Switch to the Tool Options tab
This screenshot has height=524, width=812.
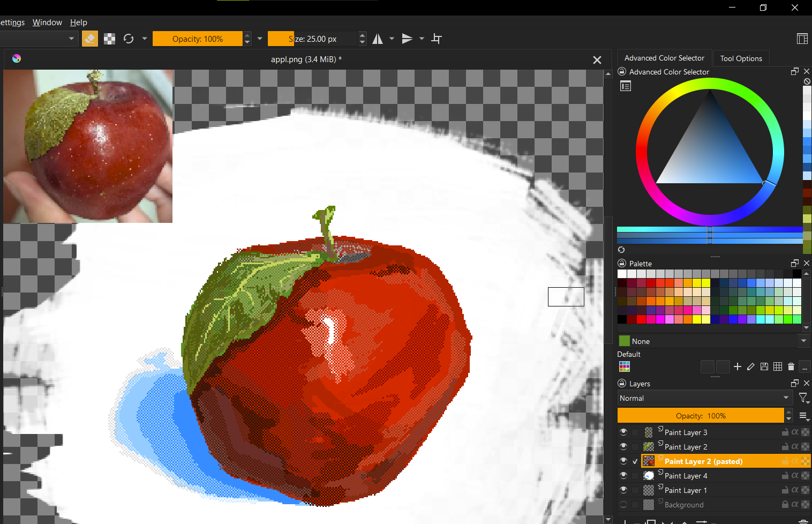[741, 58]
